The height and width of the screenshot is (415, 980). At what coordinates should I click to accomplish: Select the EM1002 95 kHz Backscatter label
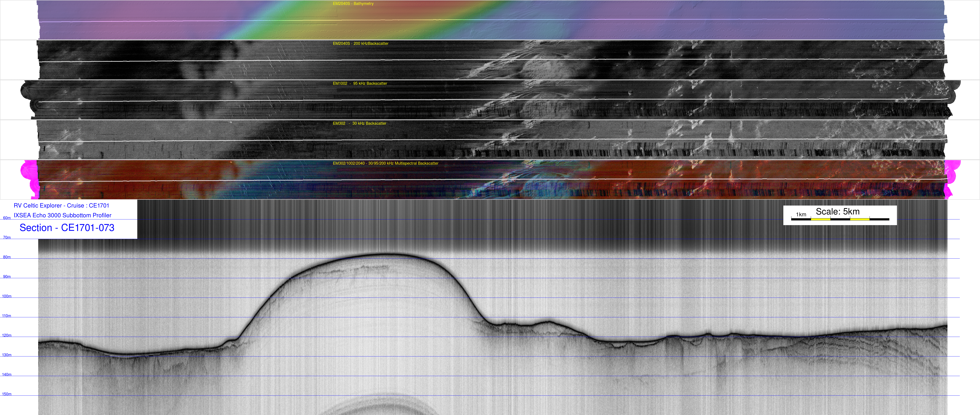coord(360,84)
